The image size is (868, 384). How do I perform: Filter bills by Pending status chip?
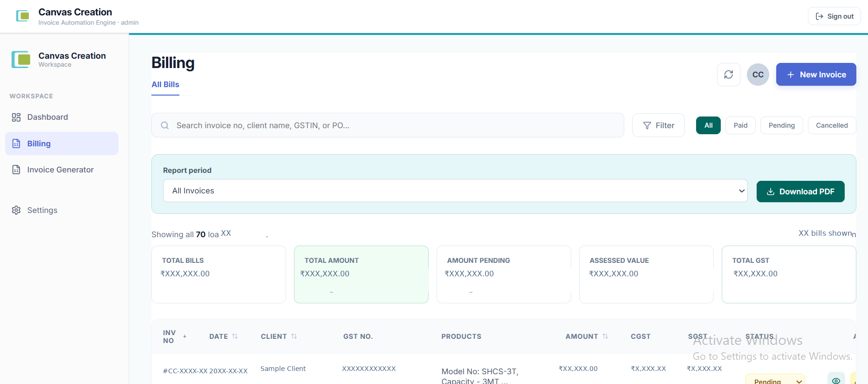[x=781, y=125]
